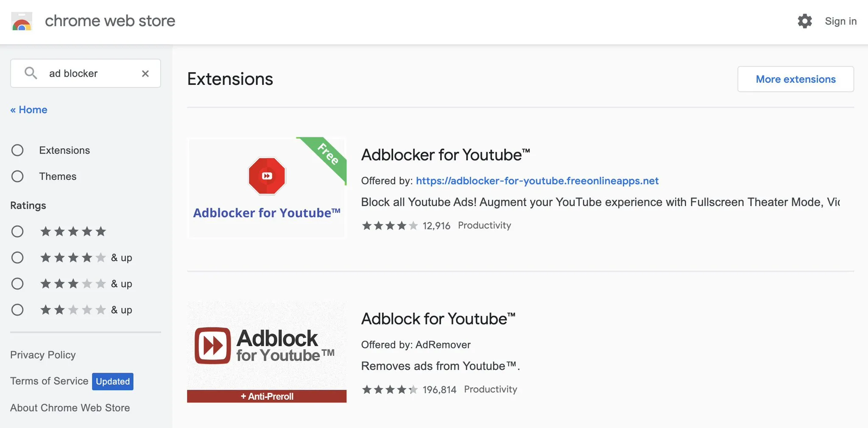
Task: Click the star rating of Adblock for Youtube
Action: [390, 390]
